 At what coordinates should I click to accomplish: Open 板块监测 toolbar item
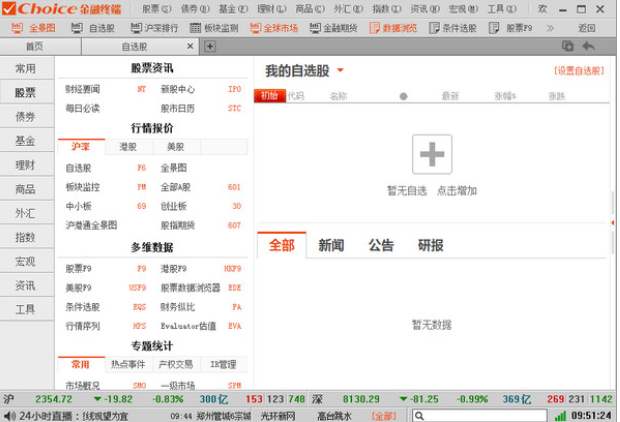[214, 28]
